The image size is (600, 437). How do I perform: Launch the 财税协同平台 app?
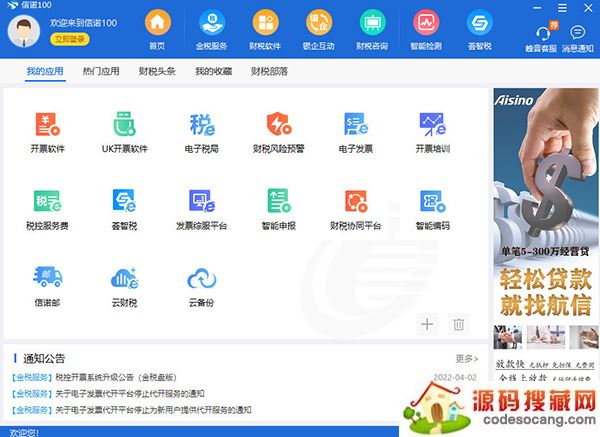355,209
